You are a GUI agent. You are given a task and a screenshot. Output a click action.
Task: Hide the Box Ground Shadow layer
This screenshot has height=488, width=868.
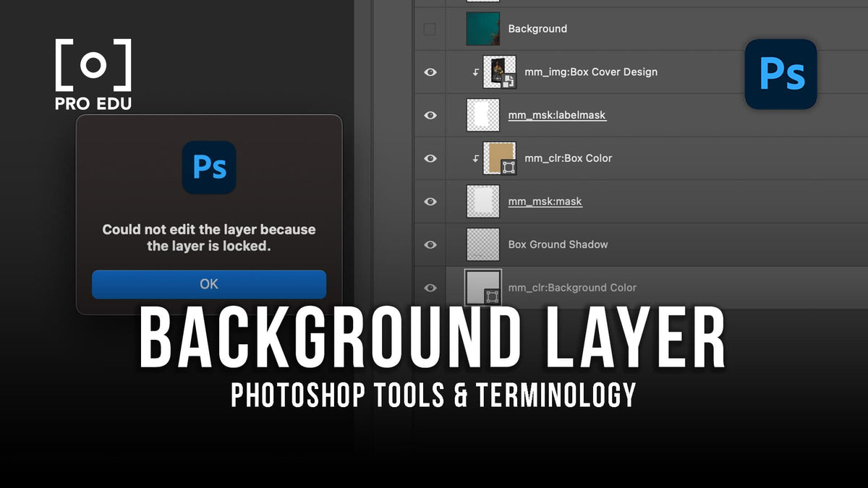pos(430,244)
